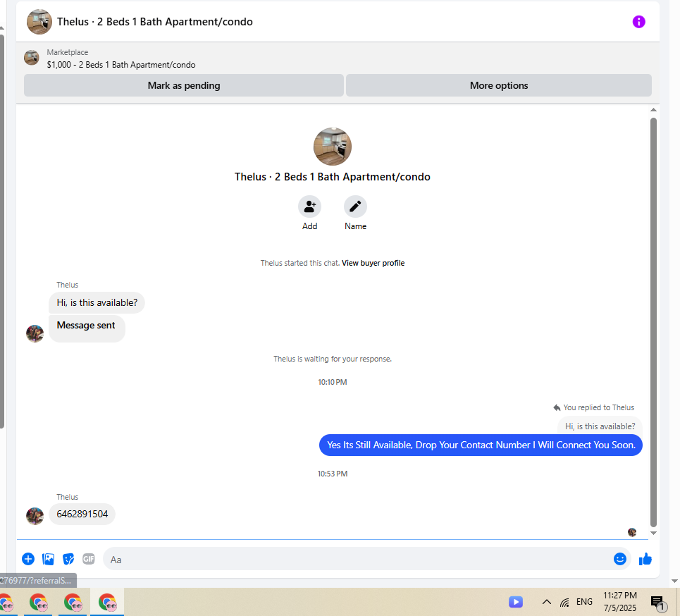This screenshot has width=680, height=616.
Task: Click the chat scrollbar down arrow
Action: pos(653,533)
